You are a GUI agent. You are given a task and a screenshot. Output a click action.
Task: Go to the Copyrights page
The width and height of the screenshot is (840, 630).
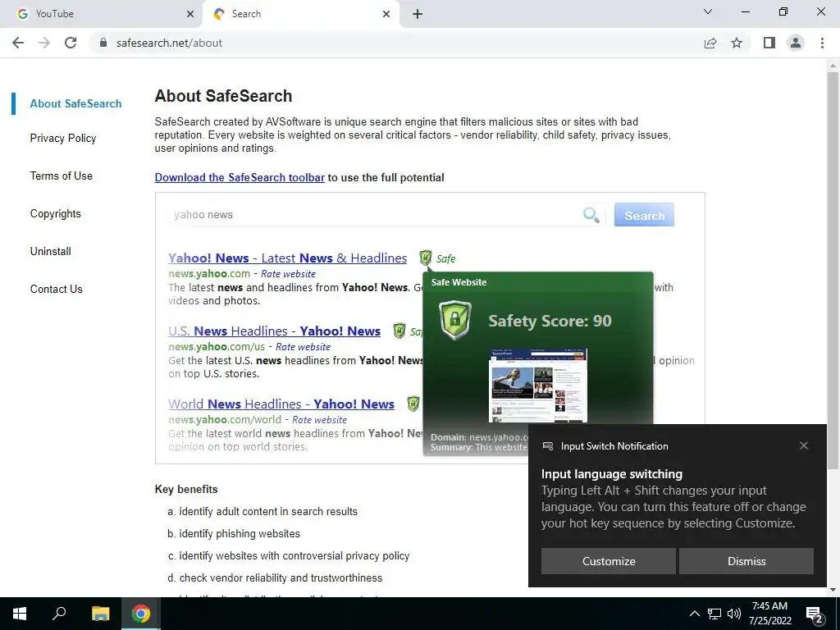click(x=55, y=214)
